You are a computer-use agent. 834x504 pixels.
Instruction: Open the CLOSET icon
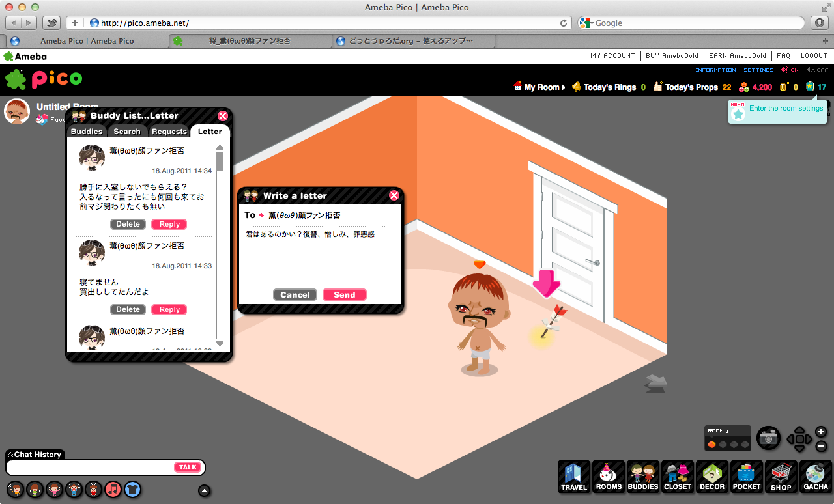coord(678,477)
